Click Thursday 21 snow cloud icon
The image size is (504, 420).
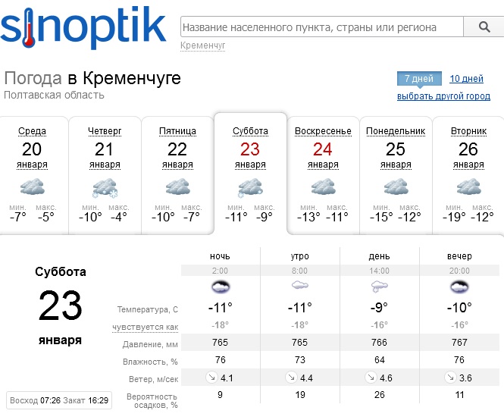point(105,187)
